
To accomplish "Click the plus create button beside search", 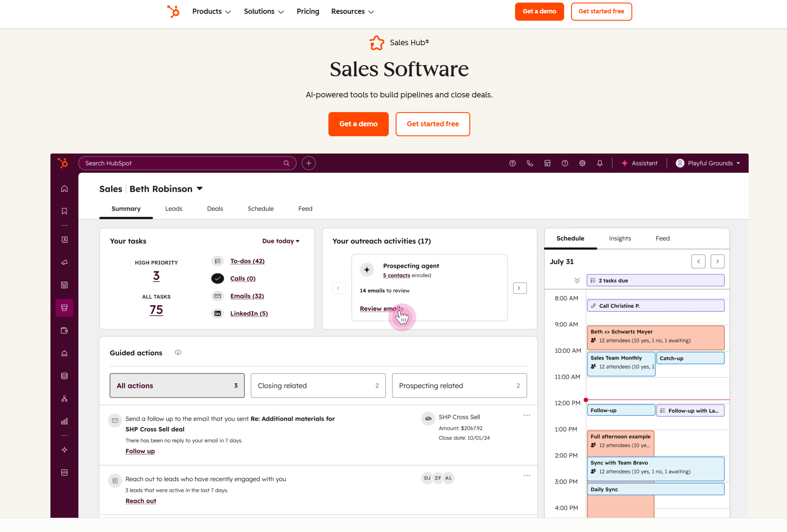I will coord(309,163).
